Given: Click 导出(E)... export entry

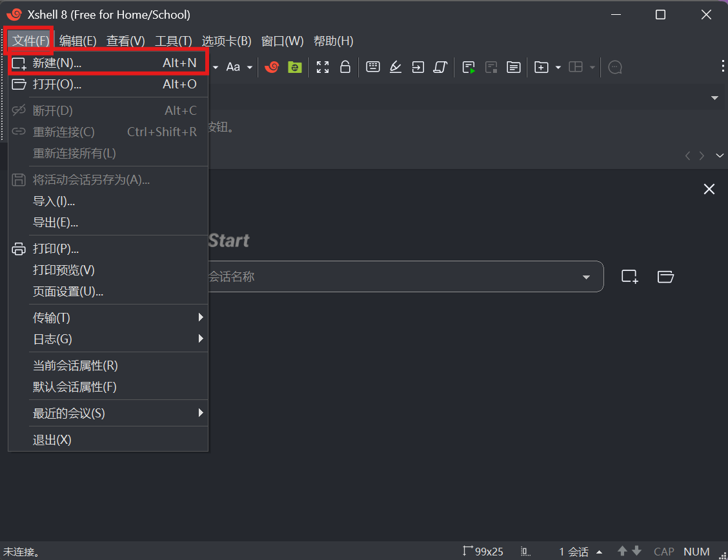Looking at the screenshot, I should point(108,222).
